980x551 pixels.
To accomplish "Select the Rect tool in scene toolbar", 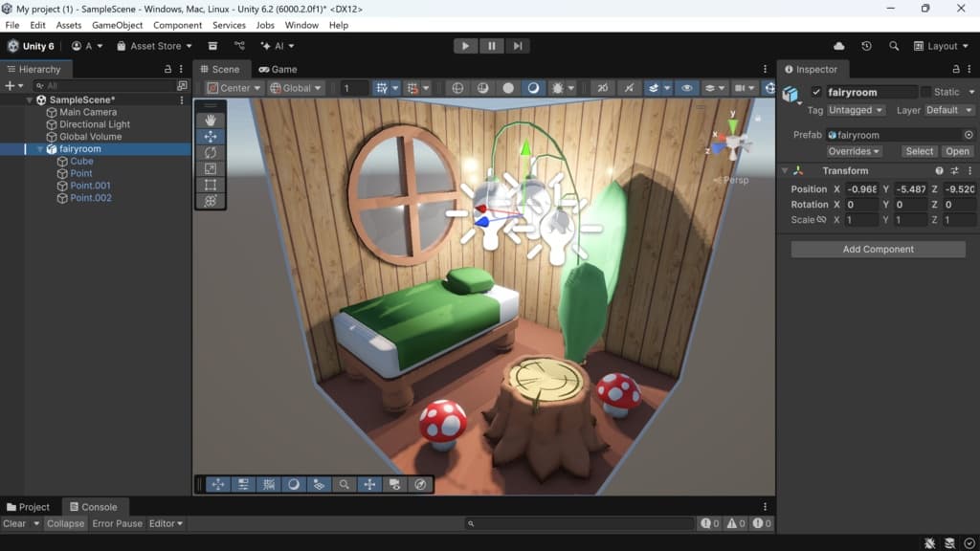I will click(211, 185).
